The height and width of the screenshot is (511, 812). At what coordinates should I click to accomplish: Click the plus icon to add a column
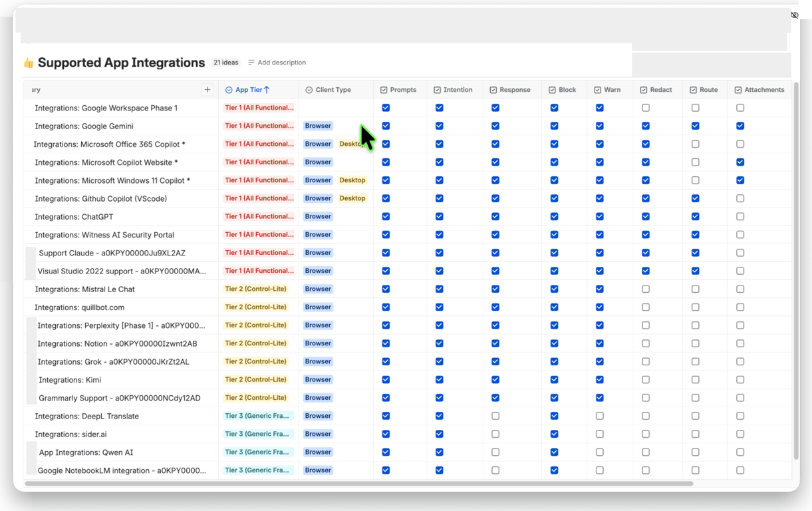207,90
